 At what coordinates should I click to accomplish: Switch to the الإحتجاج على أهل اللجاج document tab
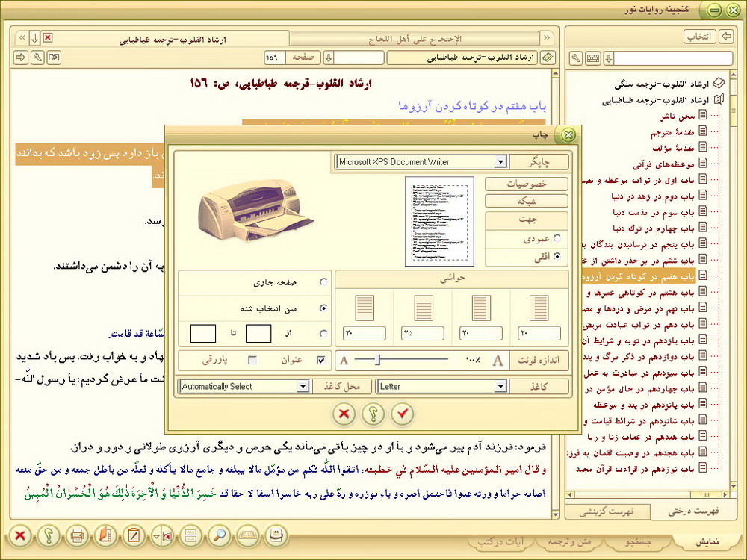point(415,39)
